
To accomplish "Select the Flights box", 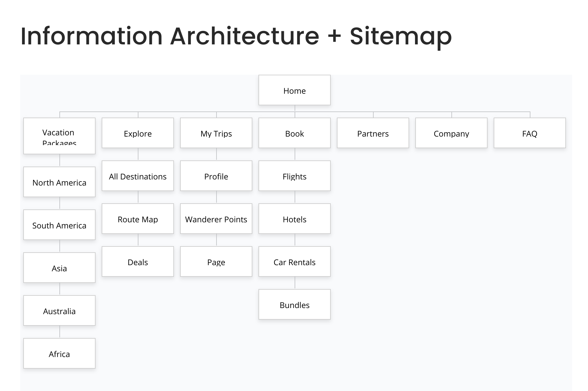I will (295, 176).
